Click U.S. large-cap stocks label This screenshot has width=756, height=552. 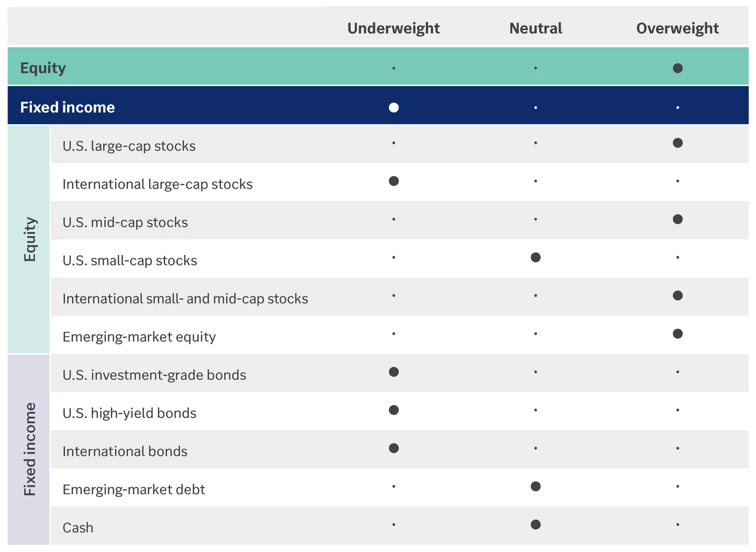(x=129, y=146)
